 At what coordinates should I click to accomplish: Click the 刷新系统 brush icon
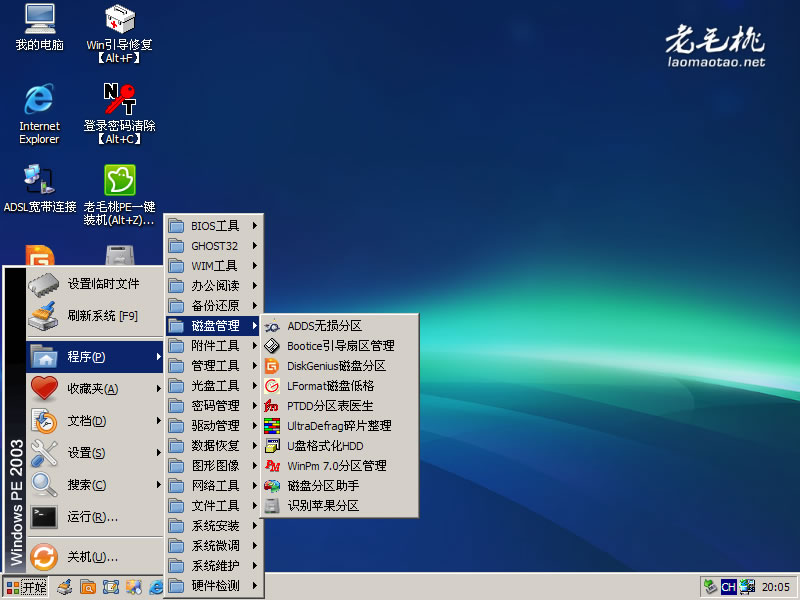[44, 316]
